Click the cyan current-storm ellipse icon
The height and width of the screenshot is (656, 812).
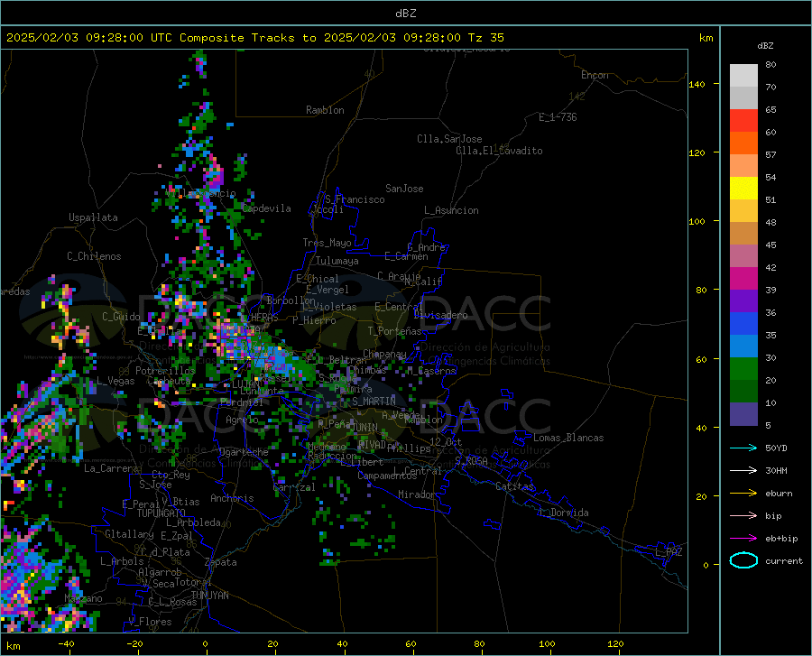click(x=743, y=560)
